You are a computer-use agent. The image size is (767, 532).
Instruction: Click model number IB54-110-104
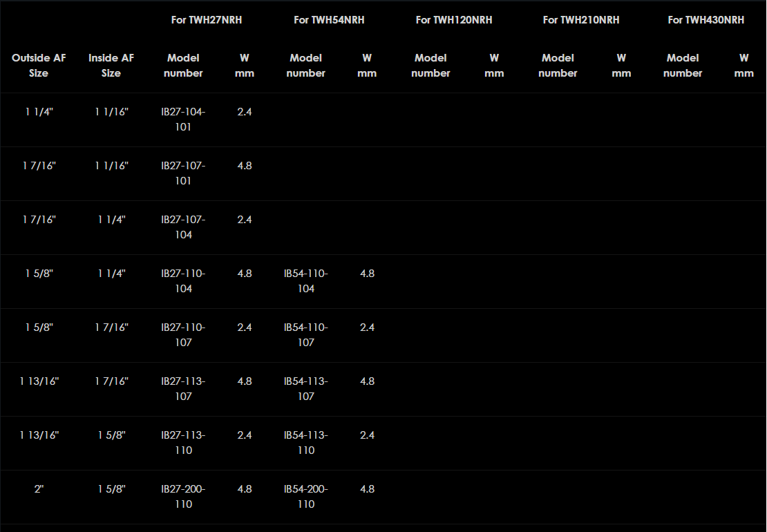305,281
